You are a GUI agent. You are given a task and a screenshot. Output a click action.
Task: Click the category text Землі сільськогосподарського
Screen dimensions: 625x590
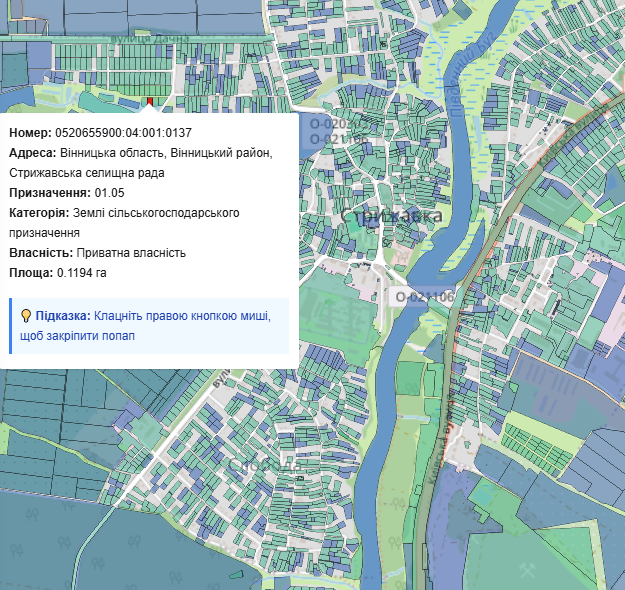point(156,213)
